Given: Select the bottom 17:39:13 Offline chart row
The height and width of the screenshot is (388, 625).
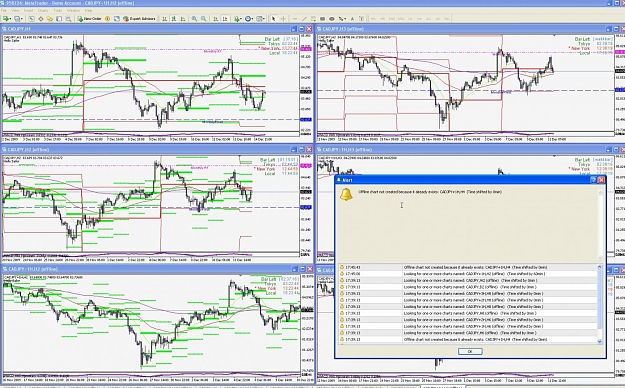Looking at the screenshot, I should tap(468, 339).
